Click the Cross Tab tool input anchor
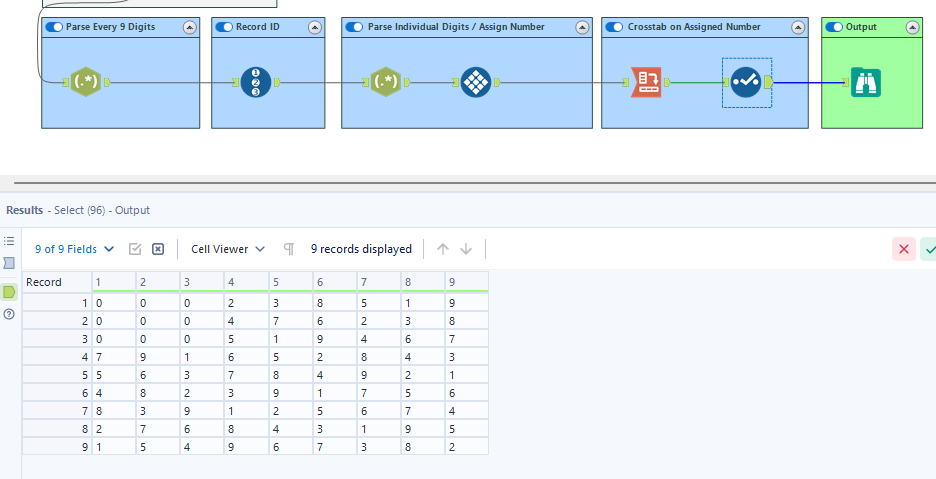 626,82
